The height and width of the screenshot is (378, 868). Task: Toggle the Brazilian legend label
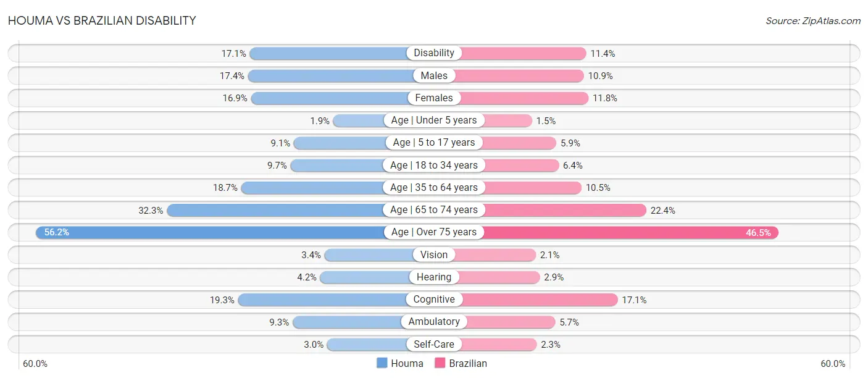[x=468, y=363]
